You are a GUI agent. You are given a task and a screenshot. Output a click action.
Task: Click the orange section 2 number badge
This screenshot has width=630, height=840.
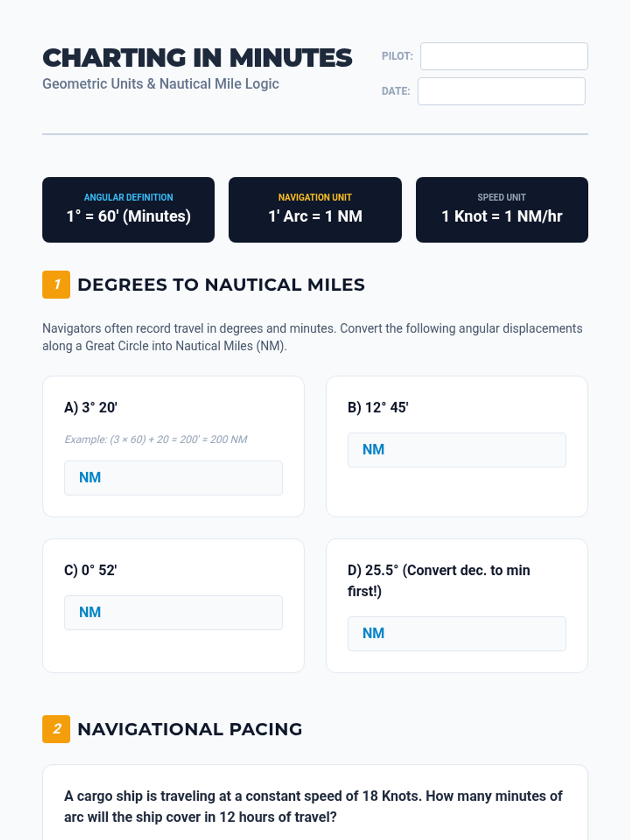(56, 729)
